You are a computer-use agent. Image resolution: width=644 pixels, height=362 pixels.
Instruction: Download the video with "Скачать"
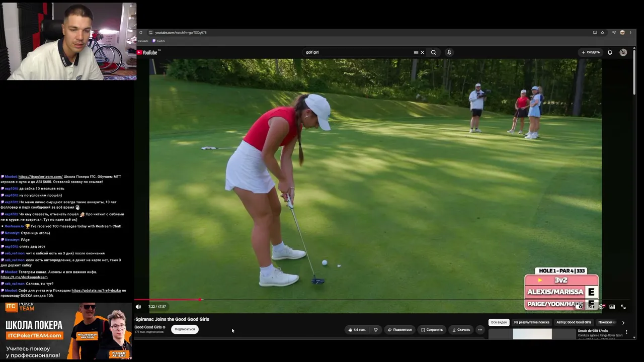[461, 330]
